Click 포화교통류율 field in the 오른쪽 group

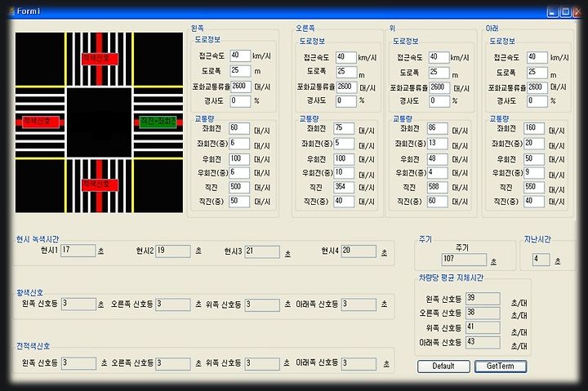[x=346, y=87]
